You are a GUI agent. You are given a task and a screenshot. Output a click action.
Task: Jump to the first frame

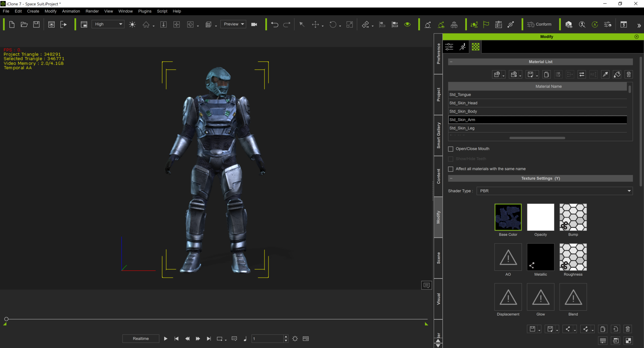(176, 339)
